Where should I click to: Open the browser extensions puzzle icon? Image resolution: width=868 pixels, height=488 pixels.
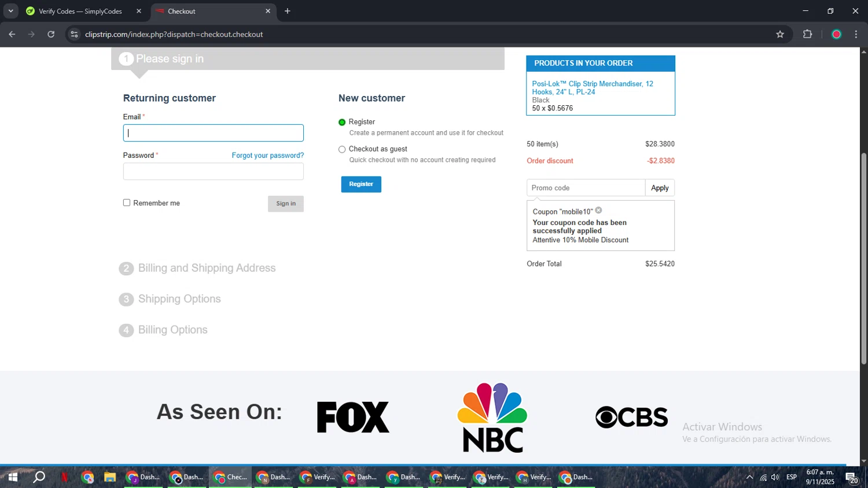pos(808,34)
